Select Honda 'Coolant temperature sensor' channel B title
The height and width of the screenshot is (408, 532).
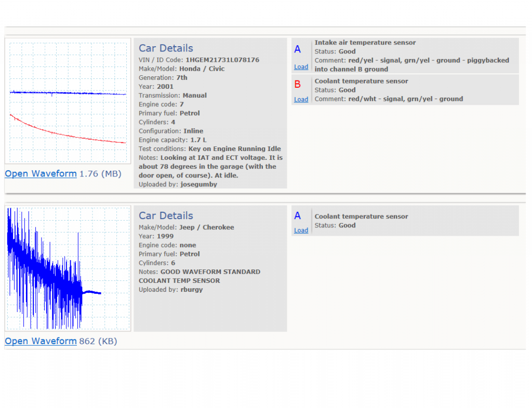tap(362, 81)
